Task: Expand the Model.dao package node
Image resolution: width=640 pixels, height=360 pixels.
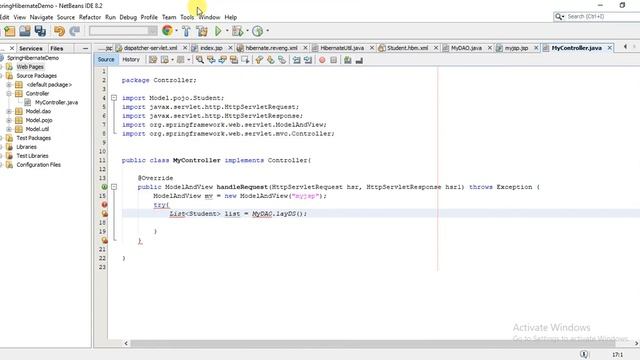Action: [x=9, y=111]
